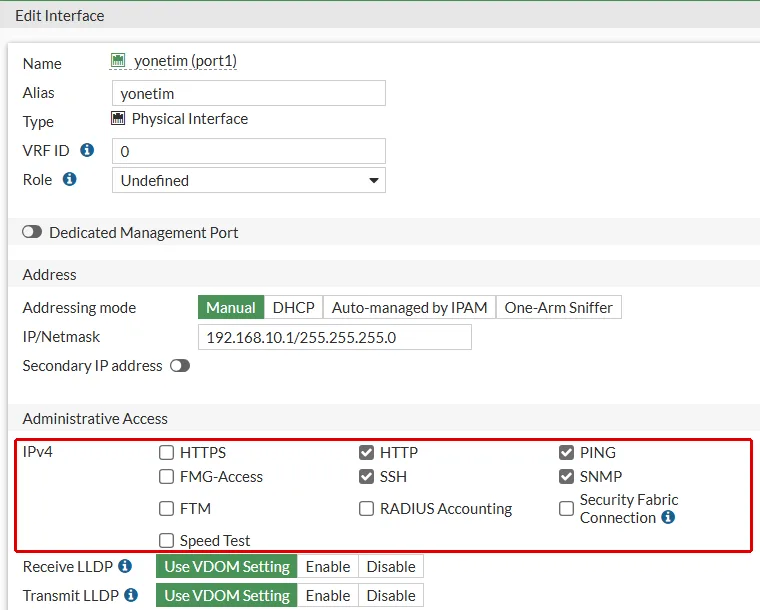Check the Security Fabric Connection checkbox

566,509
